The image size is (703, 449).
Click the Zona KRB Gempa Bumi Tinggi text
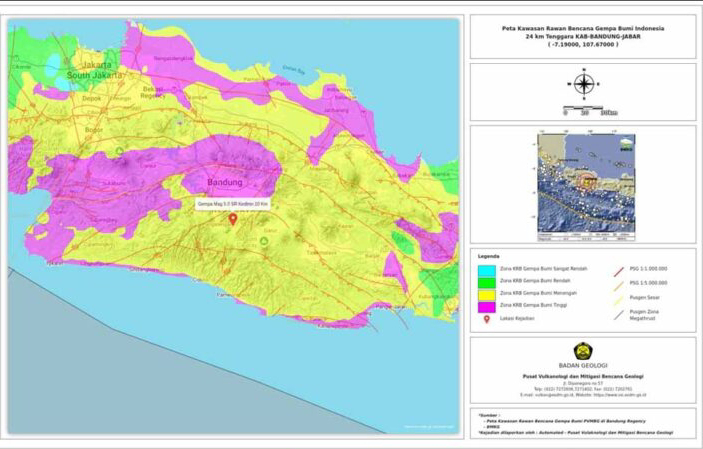[534, 305]
